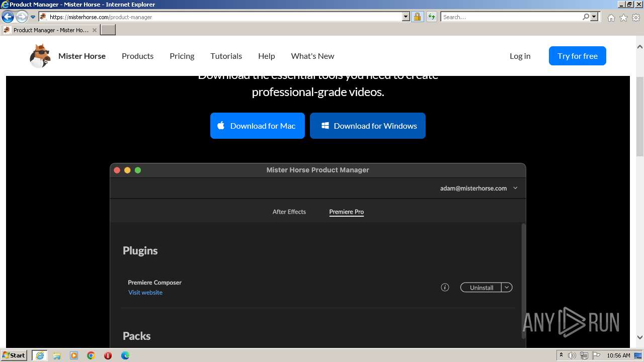The image size is (644, 362).
Task: Click Download for Windows button
Action: [367, 126]
